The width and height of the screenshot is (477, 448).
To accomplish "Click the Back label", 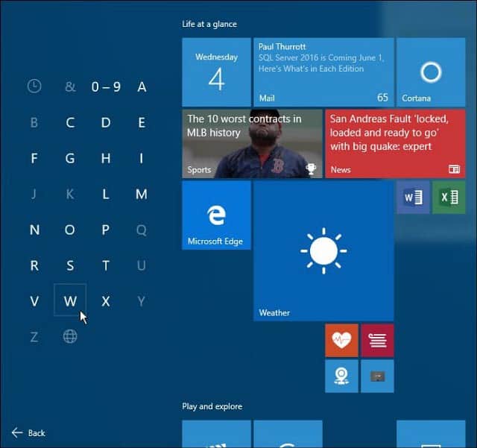I will (x=37, y=433).
